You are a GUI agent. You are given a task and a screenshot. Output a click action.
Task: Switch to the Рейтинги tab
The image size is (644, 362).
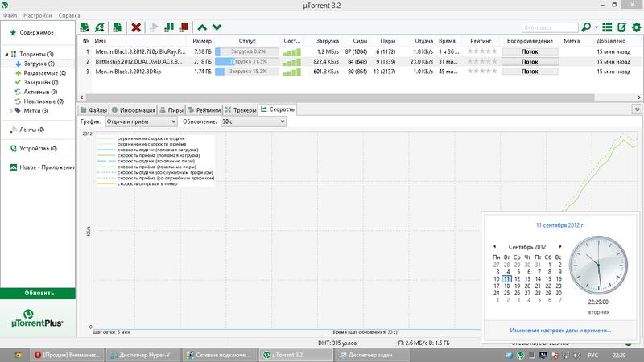click(204, 110)
